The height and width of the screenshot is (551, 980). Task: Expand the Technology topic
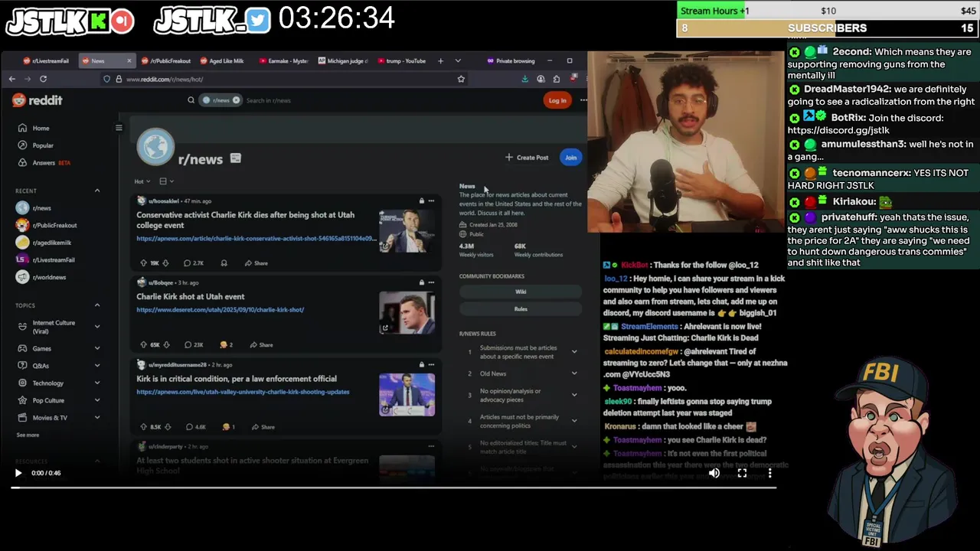tap(97, 383)
